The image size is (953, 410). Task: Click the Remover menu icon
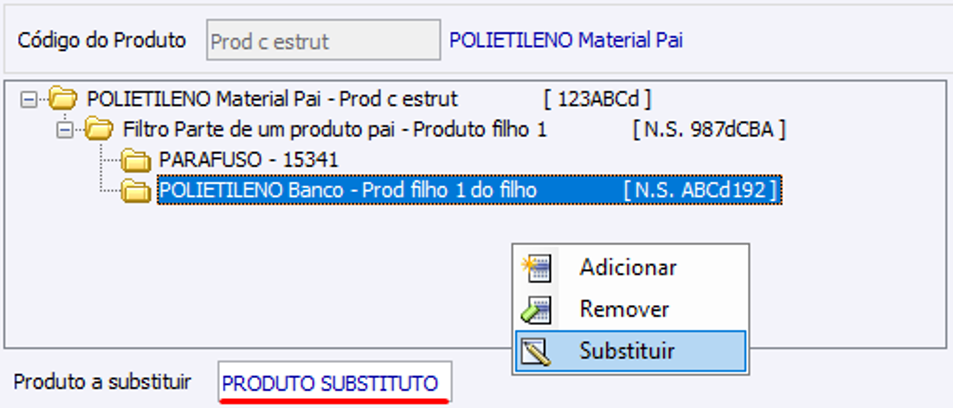(536, 310)
